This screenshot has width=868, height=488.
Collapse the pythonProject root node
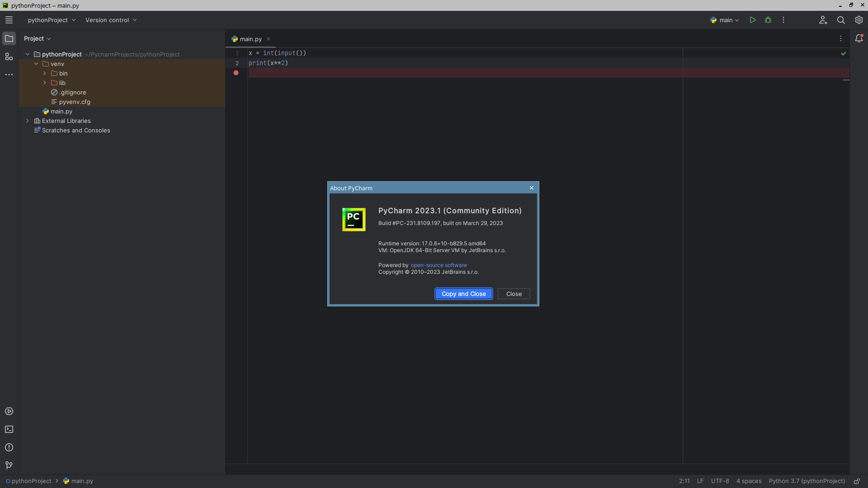(28, 54)
